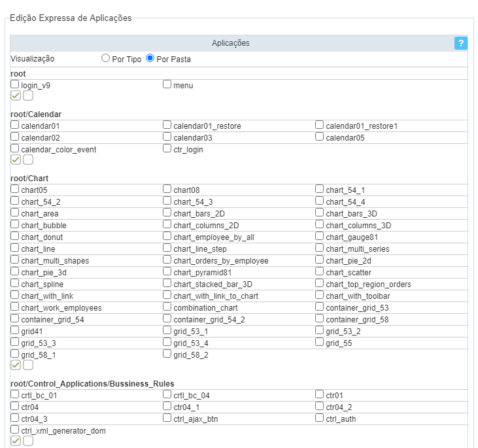
Task: Click uncheck-all icon under root folder
Action: (28, 95)
